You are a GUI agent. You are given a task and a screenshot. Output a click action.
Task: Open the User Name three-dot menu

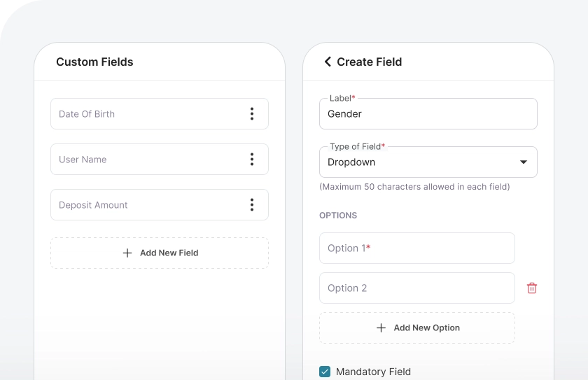click(x=252, y=160)
